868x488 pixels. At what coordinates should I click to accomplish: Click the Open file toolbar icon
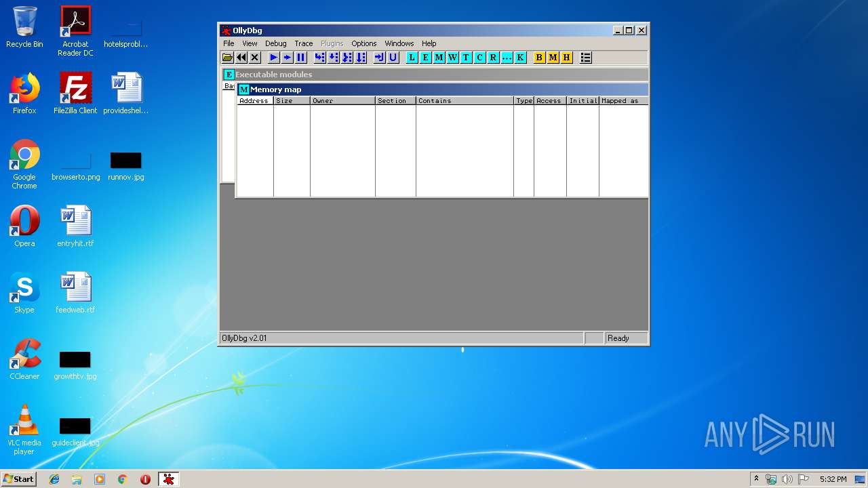[x=228, y=58]
